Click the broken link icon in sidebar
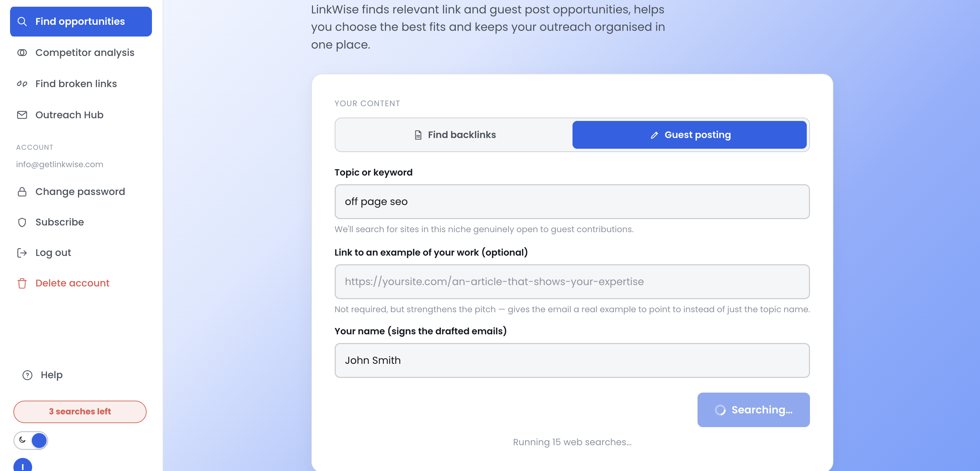 pos(22,84)
